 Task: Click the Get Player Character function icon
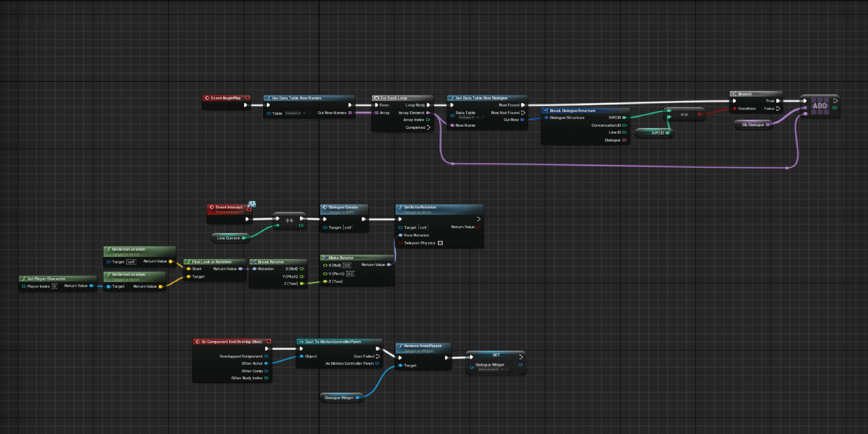point(23,279)
